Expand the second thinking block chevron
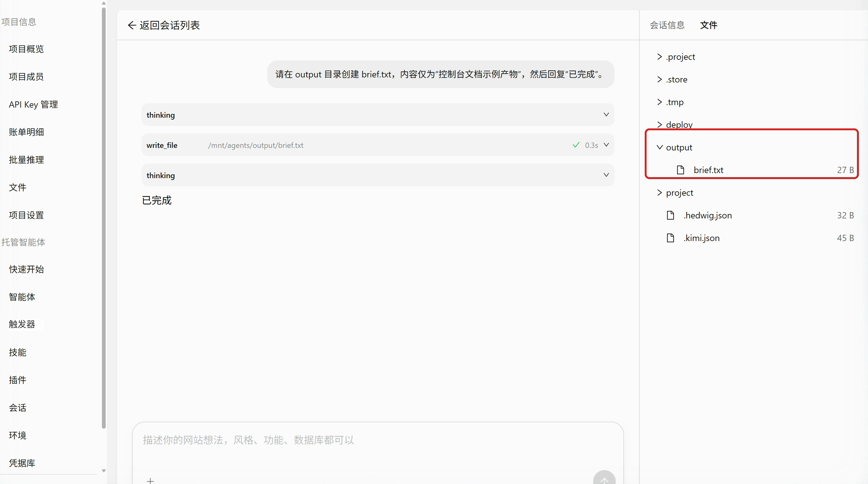 coord(606,175)
